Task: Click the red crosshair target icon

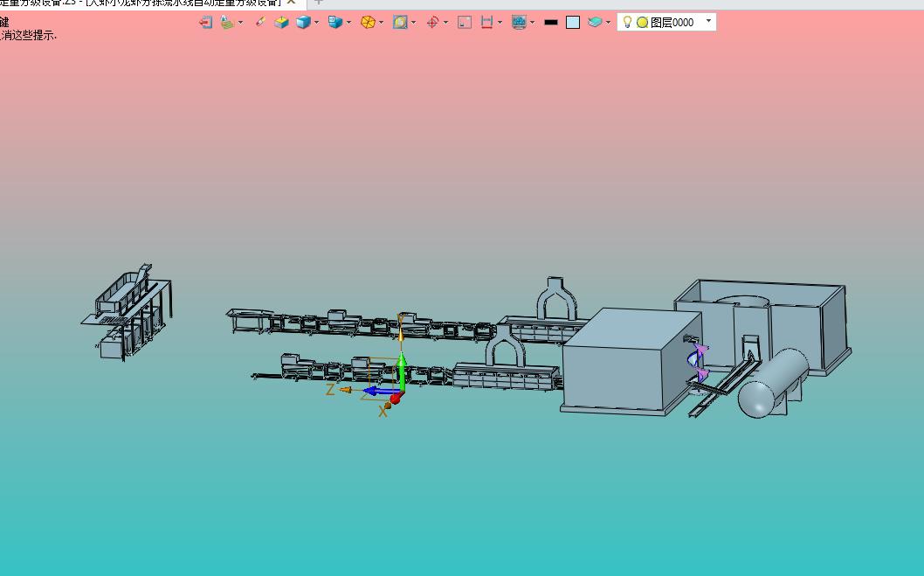Action: (432, 23)
